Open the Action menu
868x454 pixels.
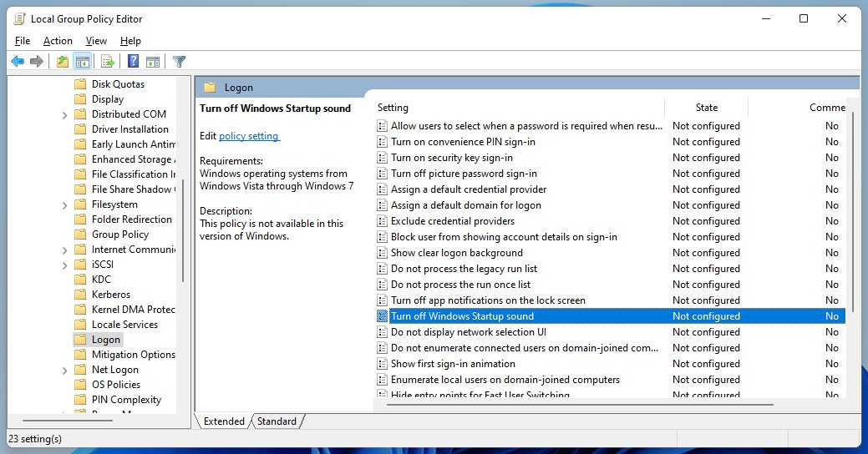click(x=58, y=41)
